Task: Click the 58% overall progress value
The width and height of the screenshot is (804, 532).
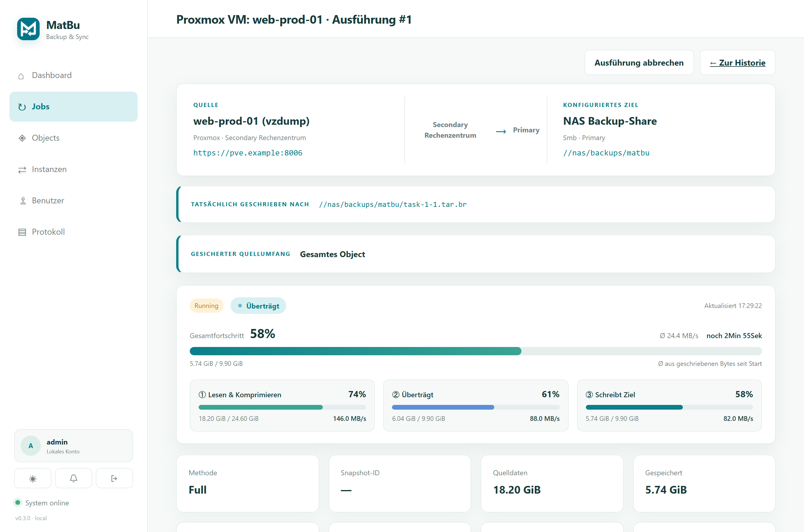Action: 262,334
